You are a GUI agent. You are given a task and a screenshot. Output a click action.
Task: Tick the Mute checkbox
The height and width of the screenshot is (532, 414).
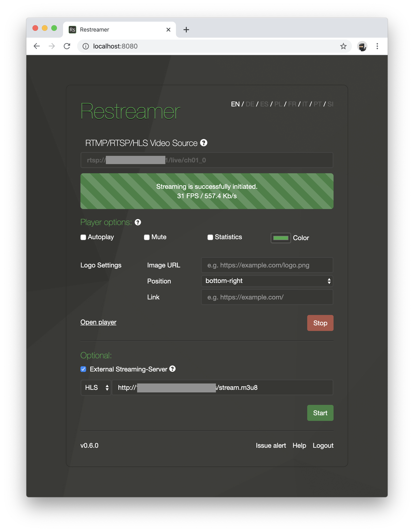(x=147, y=237)
